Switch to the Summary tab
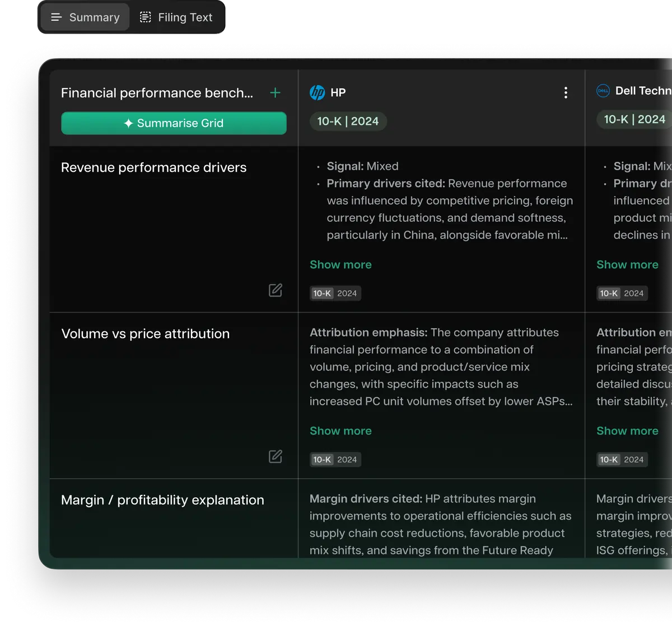The width and height of the screenshot is (672, 627). [x=85, y=17]
